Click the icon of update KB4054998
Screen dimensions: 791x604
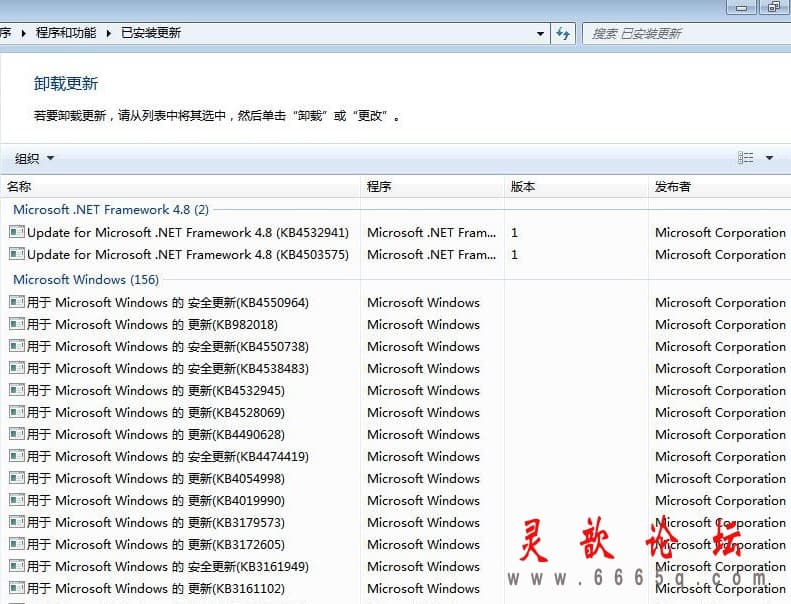pos(17,478)
